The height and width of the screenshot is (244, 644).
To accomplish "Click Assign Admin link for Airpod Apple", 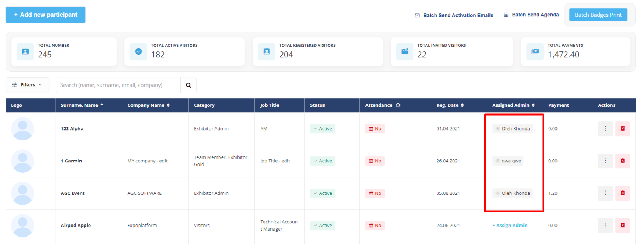I will click(x=510, y=226).
